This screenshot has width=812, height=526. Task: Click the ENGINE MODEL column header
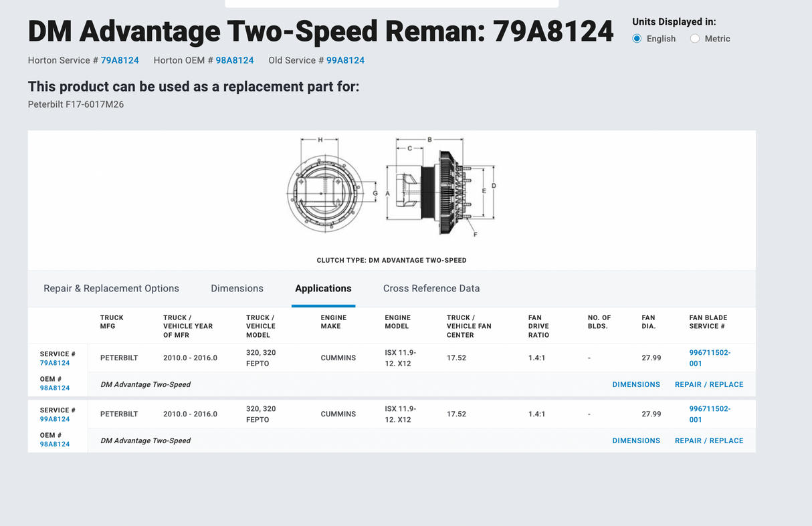[x=398, y=322]
